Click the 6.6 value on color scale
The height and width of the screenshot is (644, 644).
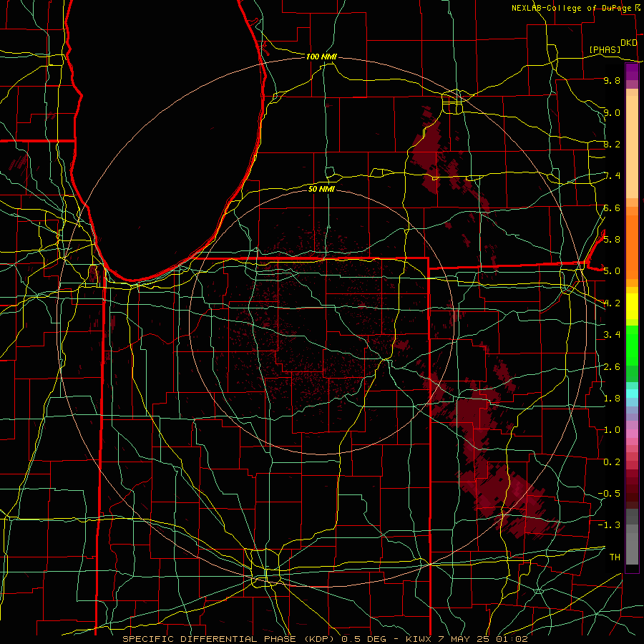pyautogui.click(x=612, y=208)
